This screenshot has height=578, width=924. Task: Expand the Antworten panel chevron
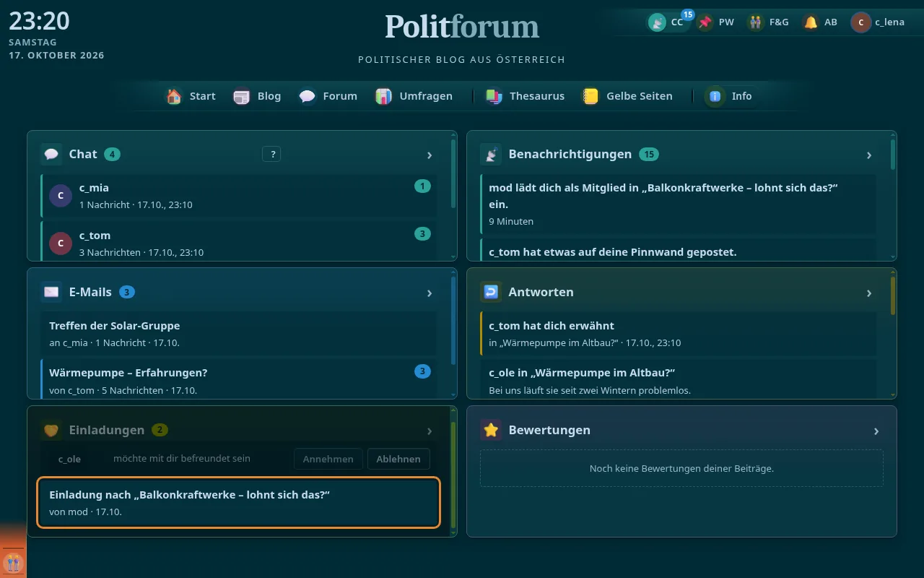coord(869,293)
